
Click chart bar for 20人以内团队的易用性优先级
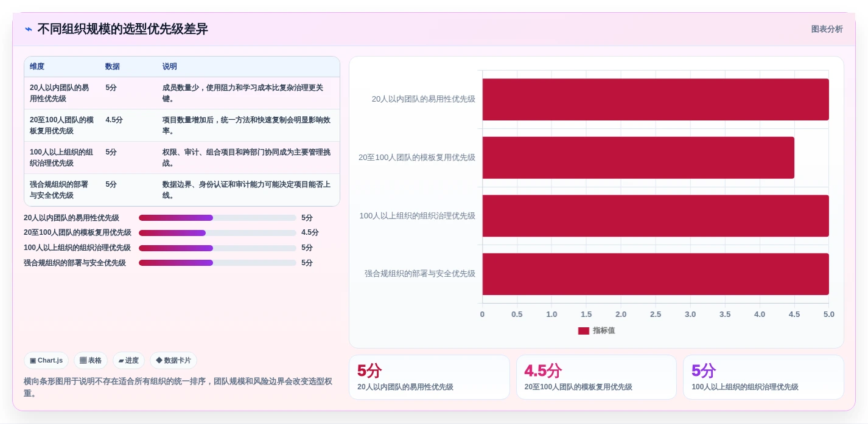click(x=656, y=99)
